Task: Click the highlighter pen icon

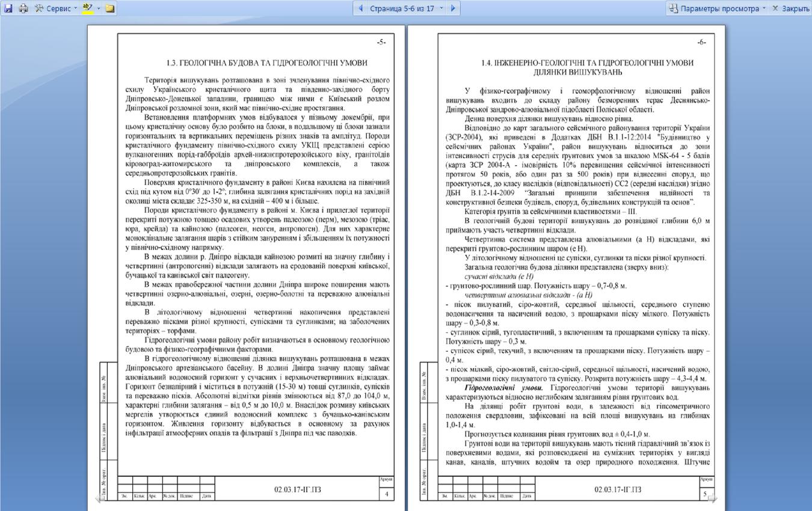Action: point(88,8)
